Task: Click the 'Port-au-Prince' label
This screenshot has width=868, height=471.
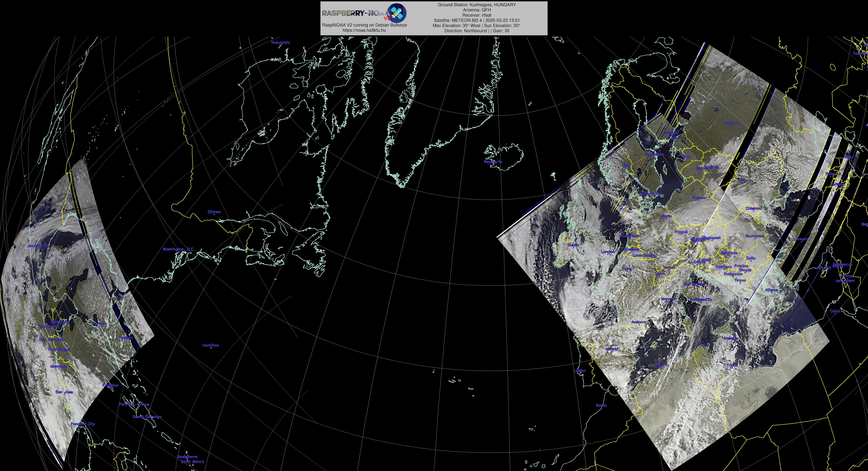Action: (x=134, y=405)
